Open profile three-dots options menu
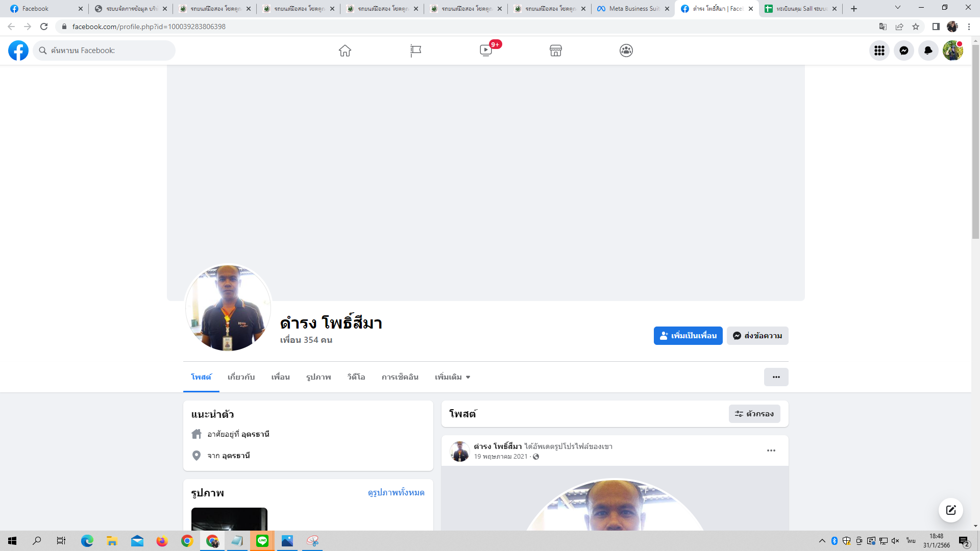This screenshot has height=551, width=980. tap(776, 377)
